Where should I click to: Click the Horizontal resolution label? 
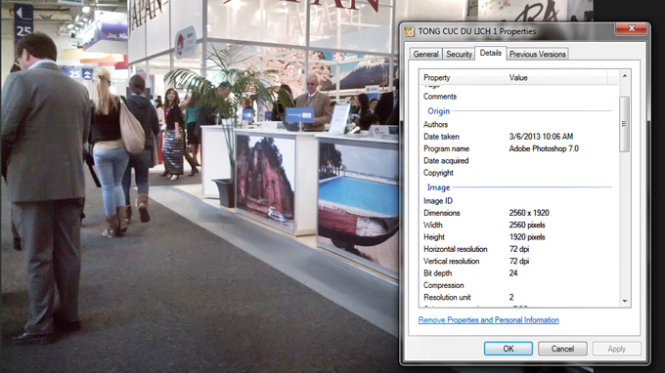455,249
